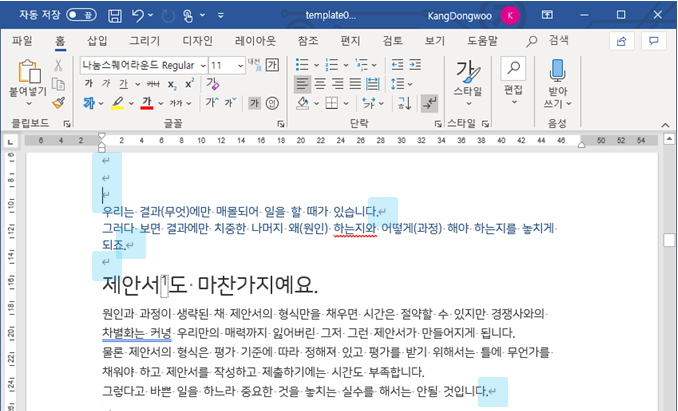678x411 pixels.
Task: Undo the last action
Action: [x=138, y=16]
